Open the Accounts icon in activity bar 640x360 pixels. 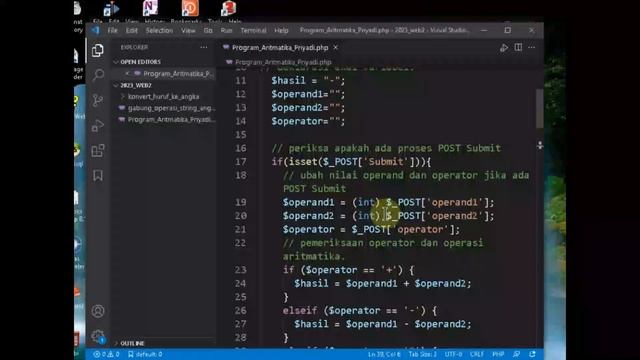98,311
